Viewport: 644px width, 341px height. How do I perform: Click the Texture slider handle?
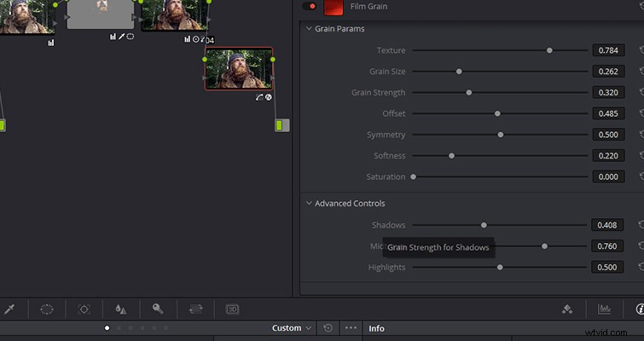pyautogui.click(x=549, y=50)
